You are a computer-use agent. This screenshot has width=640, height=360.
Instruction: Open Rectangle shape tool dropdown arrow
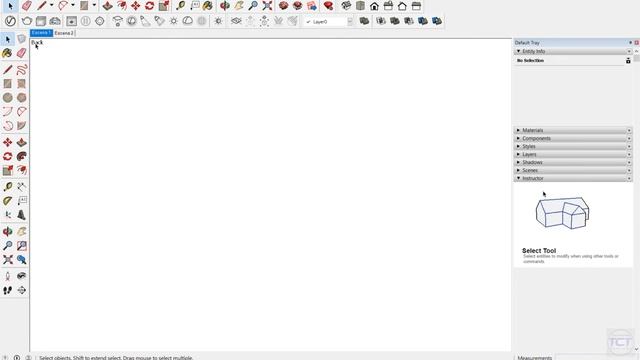[x=94, y=6]
